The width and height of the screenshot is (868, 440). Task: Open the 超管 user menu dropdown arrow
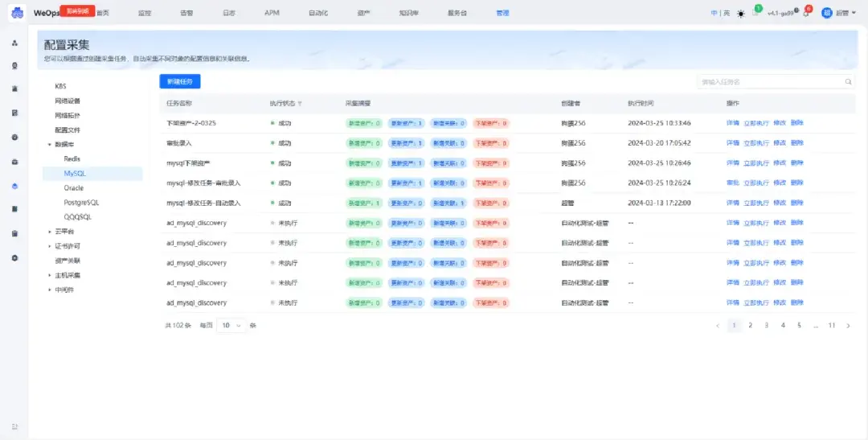854,14
